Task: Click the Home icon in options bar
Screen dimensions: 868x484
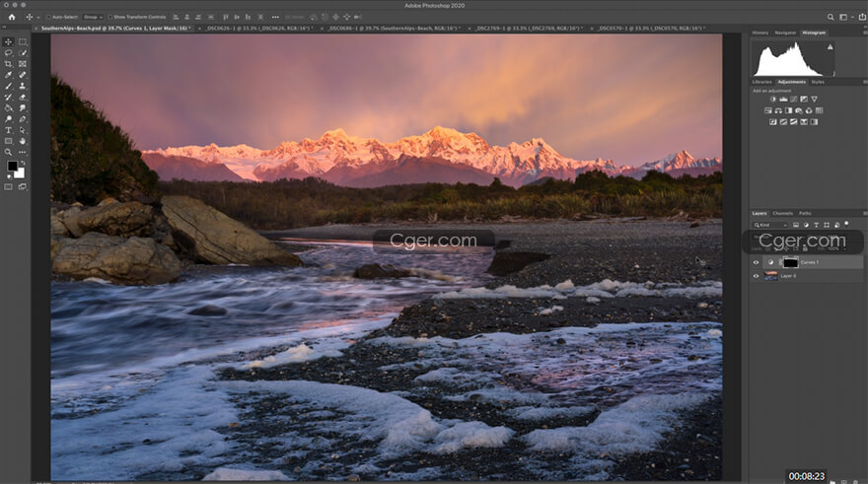Action: [12, 17]
